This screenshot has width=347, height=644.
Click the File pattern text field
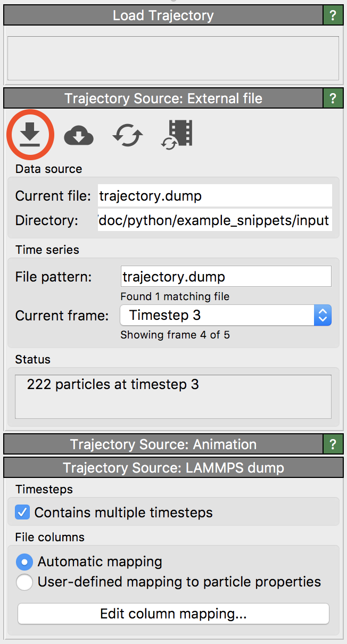pyautogui.click(x=226, y=277)
